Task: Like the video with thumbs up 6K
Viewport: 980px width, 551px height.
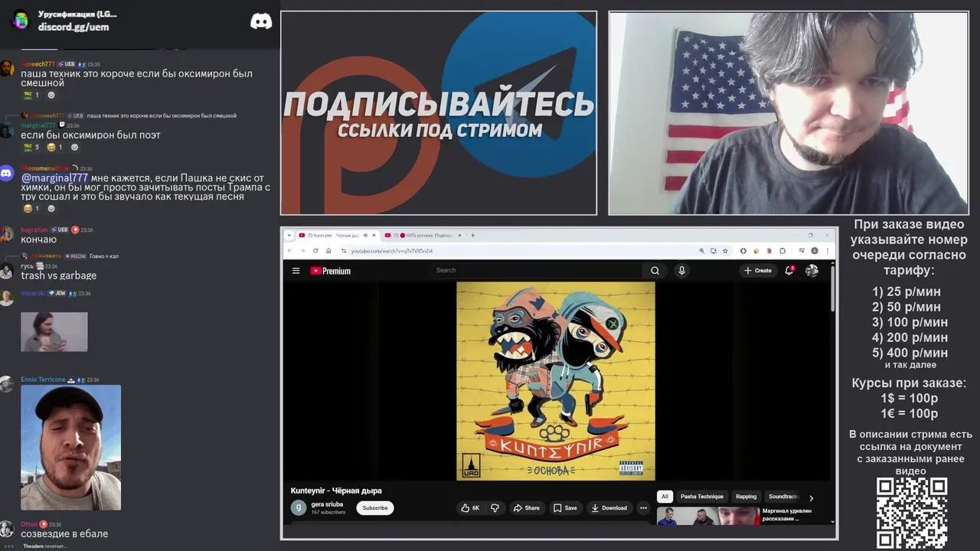Action: coord(470,508)
